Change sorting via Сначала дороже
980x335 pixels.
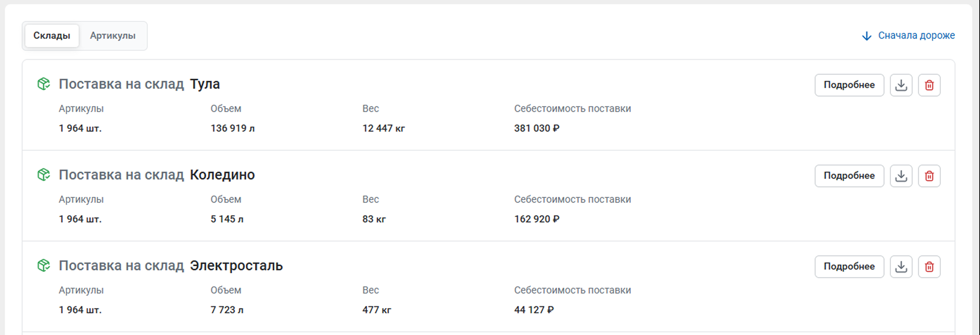(916, 36)
